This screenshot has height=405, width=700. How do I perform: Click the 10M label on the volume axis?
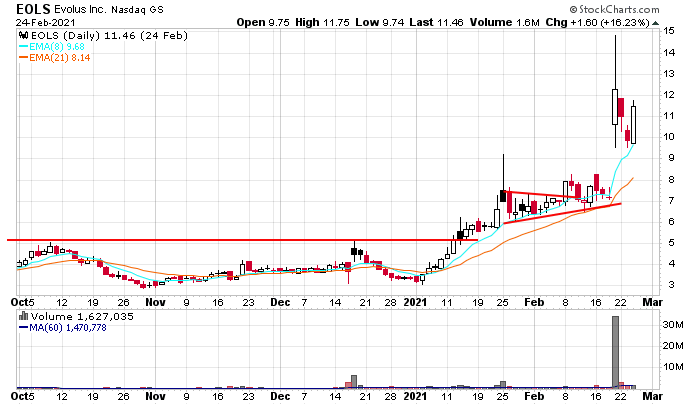[673, 367]
